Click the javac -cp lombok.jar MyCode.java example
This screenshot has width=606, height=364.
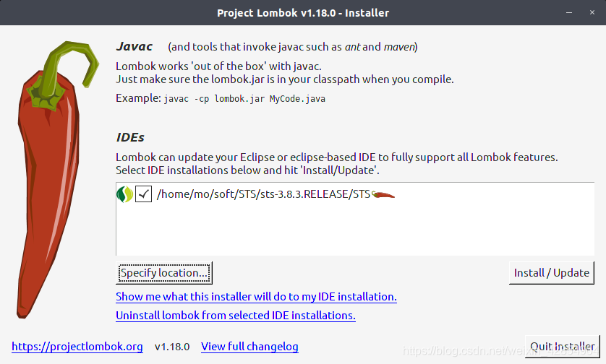(x=244, y=99)
